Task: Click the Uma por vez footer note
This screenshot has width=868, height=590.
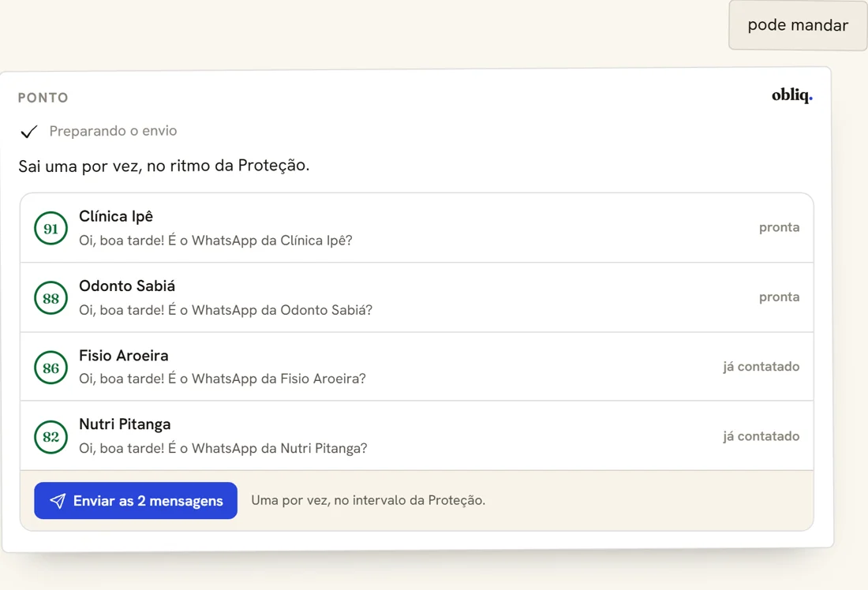Action: point(369,500)
